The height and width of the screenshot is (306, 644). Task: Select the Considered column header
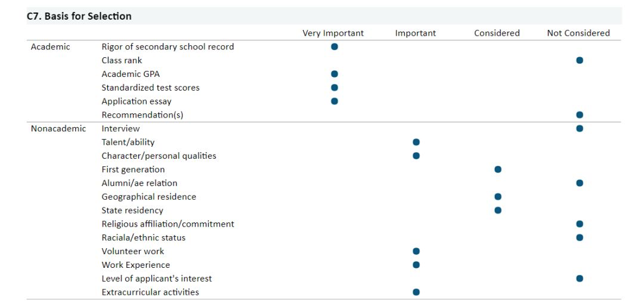(497, 33)
